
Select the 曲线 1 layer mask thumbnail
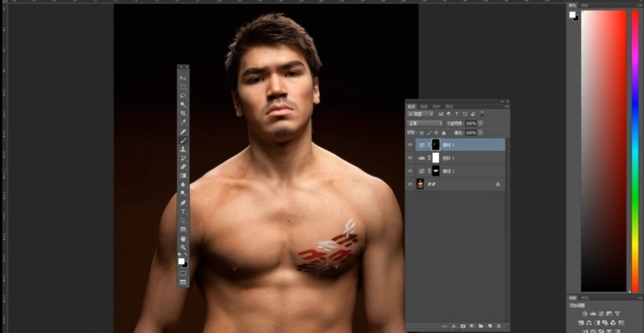point(435,171)
